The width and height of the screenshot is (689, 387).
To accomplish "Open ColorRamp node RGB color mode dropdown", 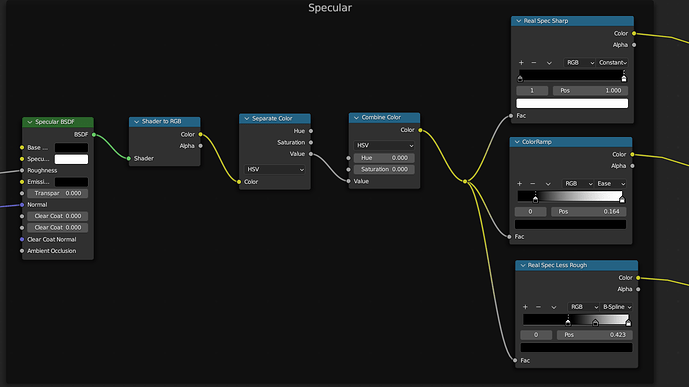I will [x=578, y=184].
